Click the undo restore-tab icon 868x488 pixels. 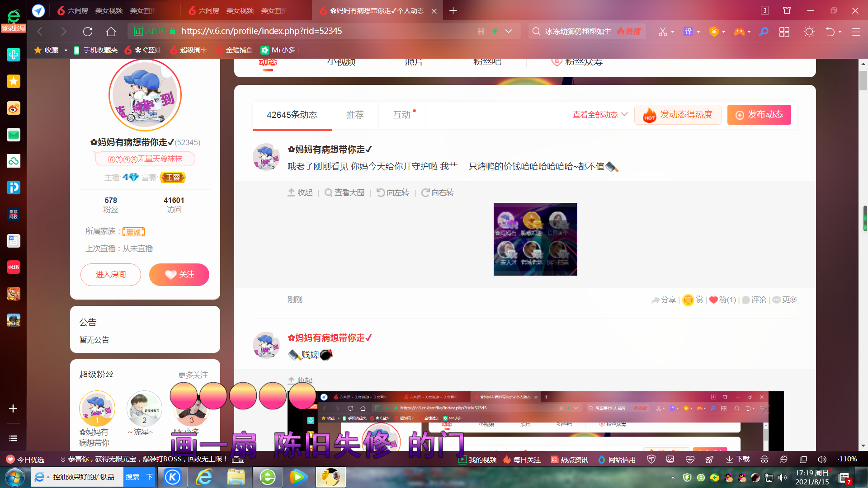click(x=830, y=32)
